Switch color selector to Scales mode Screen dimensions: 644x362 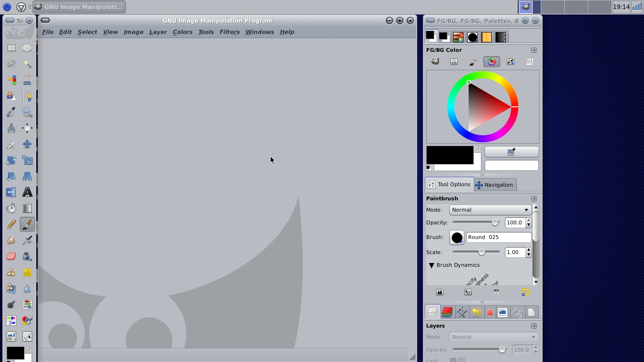click(x=529, y=62)
